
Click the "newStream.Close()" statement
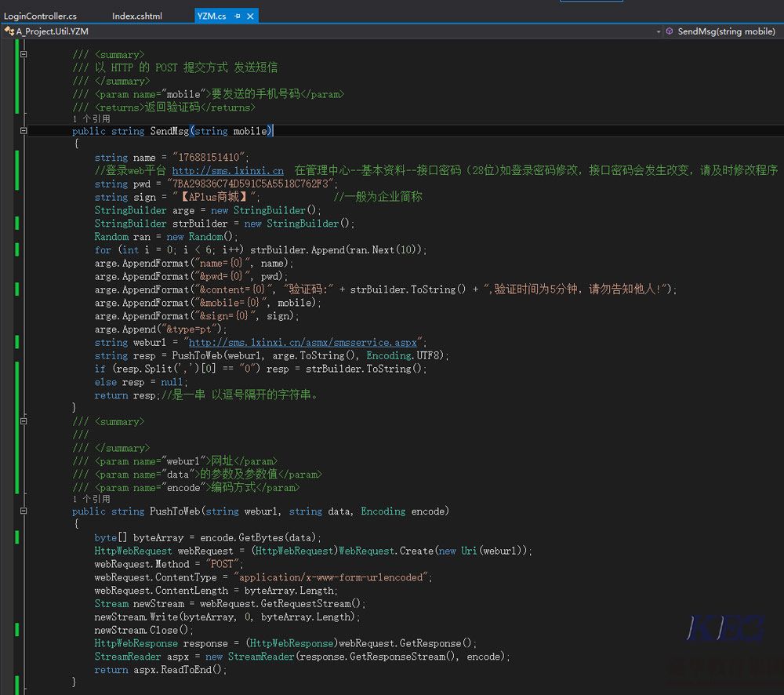pyautogui.click(x=143, y=631)
